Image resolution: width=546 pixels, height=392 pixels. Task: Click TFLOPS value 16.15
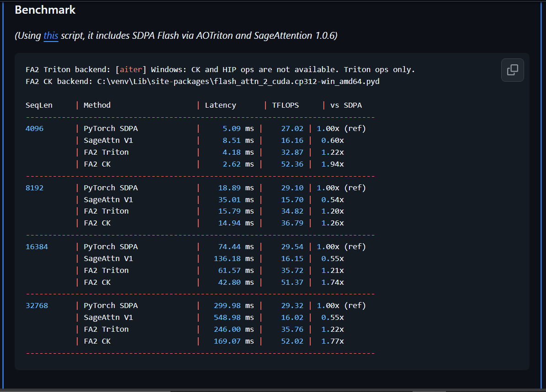(x=292, y=258)
